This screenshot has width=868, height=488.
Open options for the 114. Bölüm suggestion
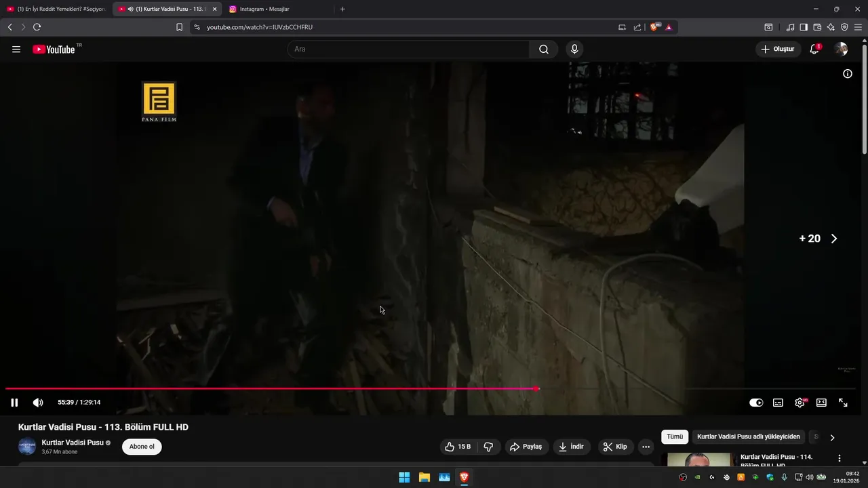point(840,458)
